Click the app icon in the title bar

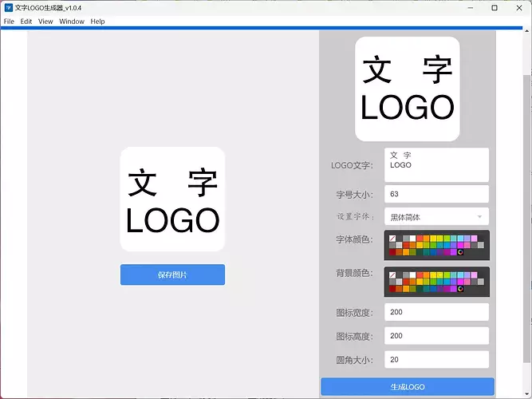pos(8,7)
